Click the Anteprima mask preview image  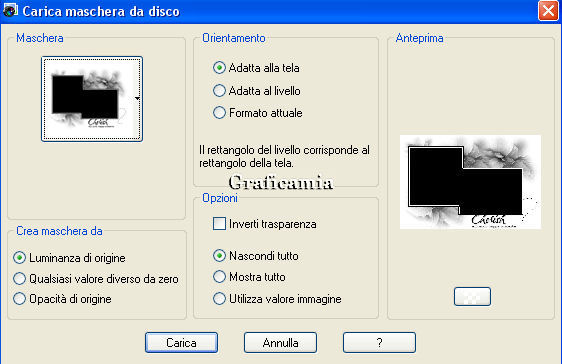(470, 182)
